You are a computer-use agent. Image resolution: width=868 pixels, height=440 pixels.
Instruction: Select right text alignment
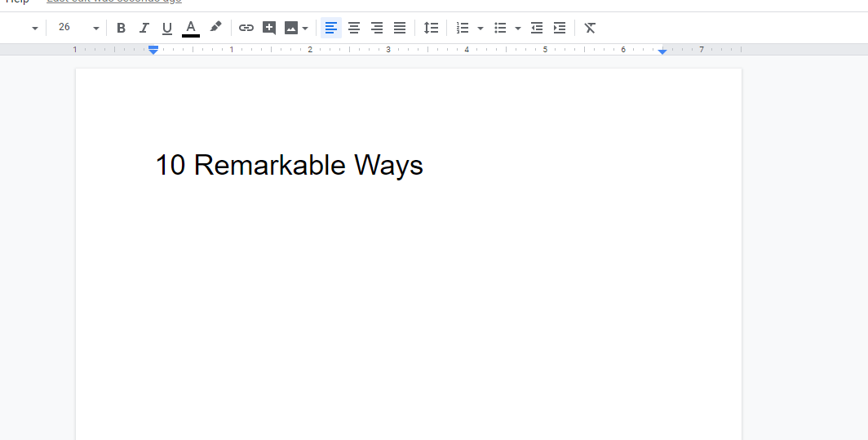click(376, 28)
